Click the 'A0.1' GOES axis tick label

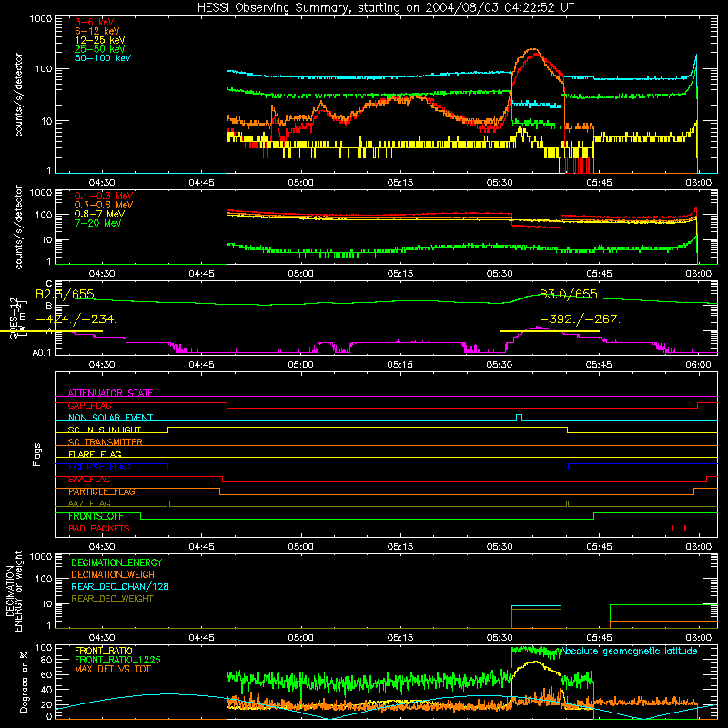coord(42,353)
